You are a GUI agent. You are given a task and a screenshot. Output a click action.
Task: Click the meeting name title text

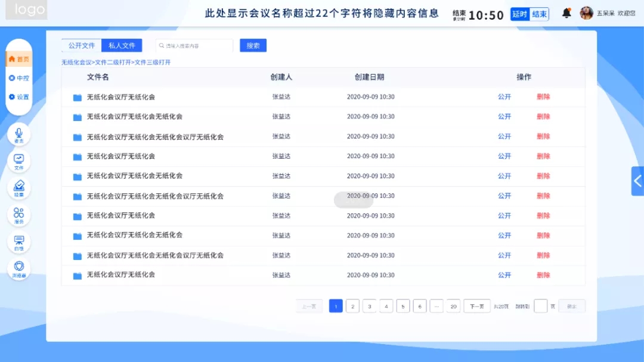pyautogui.click(x=322, y=14)
